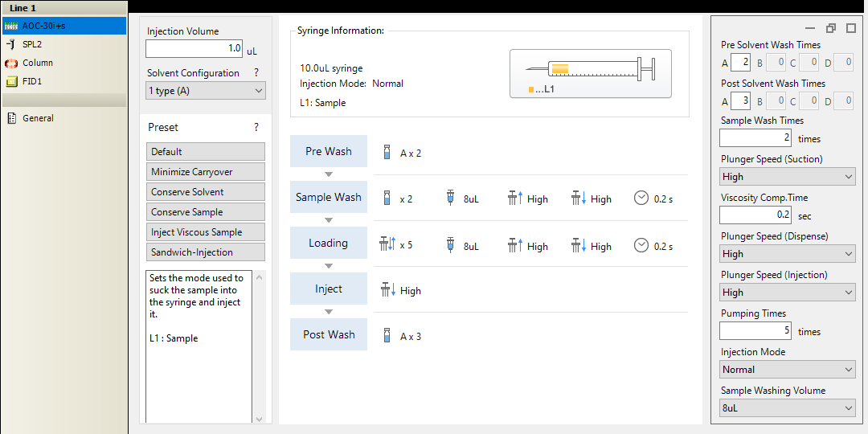Click the plunger icon in Inject row

(x=387, y=290)
